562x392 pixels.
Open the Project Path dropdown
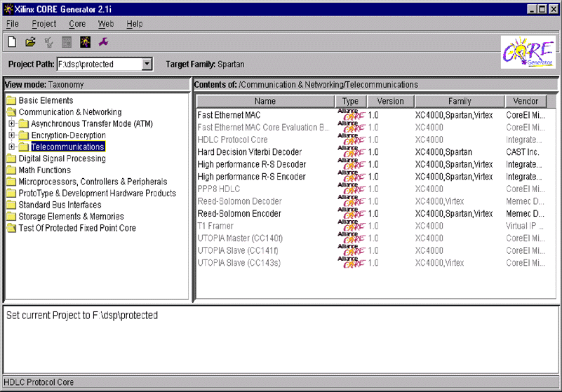tap(147, 65)
